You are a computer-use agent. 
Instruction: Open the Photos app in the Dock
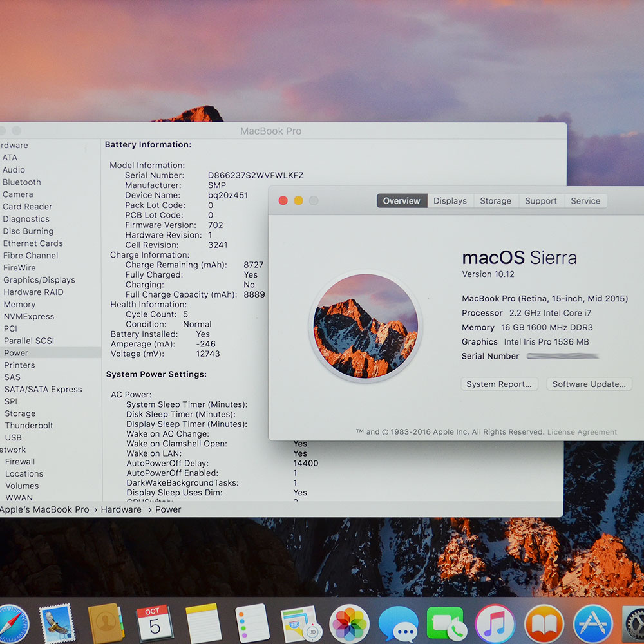(348, 624)
